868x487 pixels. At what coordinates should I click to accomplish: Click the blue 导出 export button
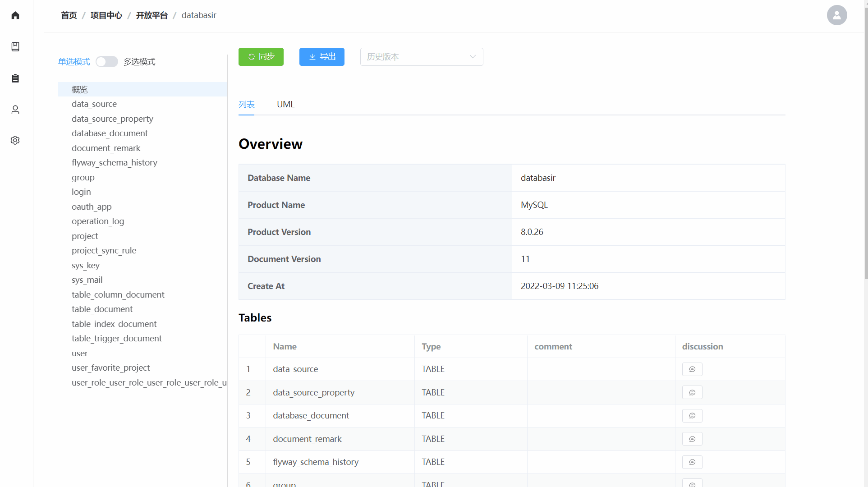pos(322,57)
